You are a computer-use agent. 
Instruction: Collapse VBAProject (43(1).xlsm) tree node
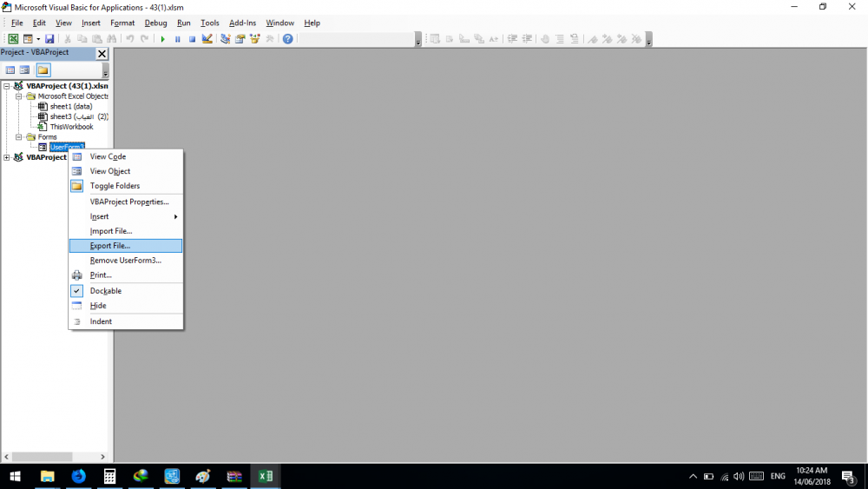click(7, 86)
